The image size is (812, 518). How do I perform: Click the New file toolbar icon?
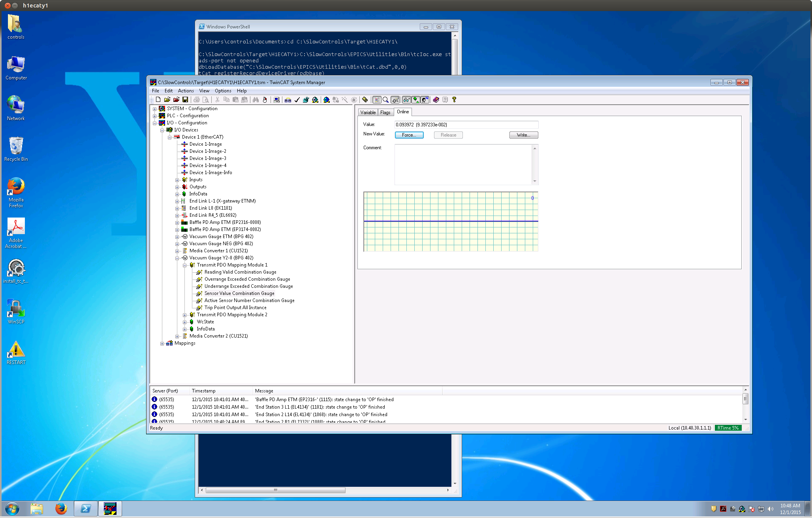tap(158, 100)
